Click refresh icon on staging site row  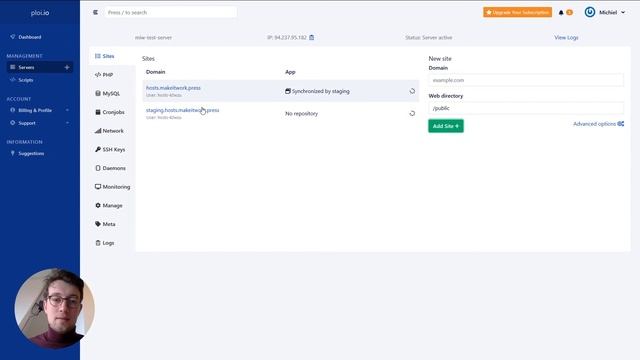point(412,113)
